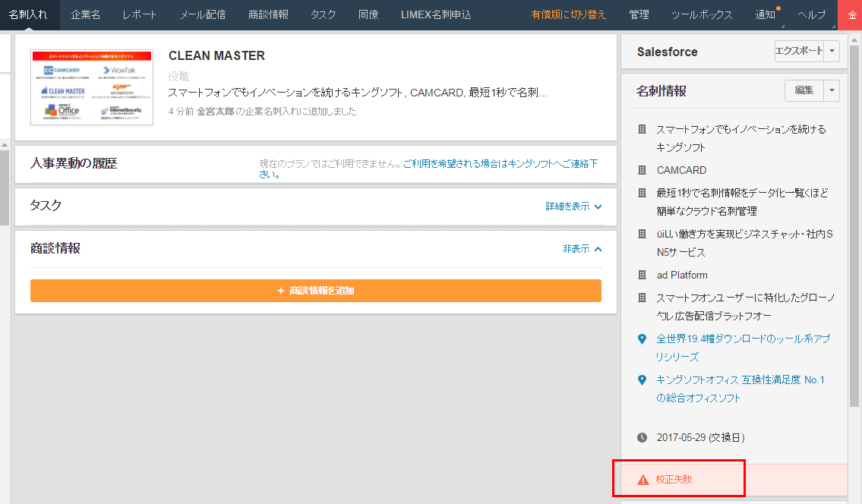The image size is (862, 504).
Task: Click building icon beside ad Platform
Action: pos(642,275)
